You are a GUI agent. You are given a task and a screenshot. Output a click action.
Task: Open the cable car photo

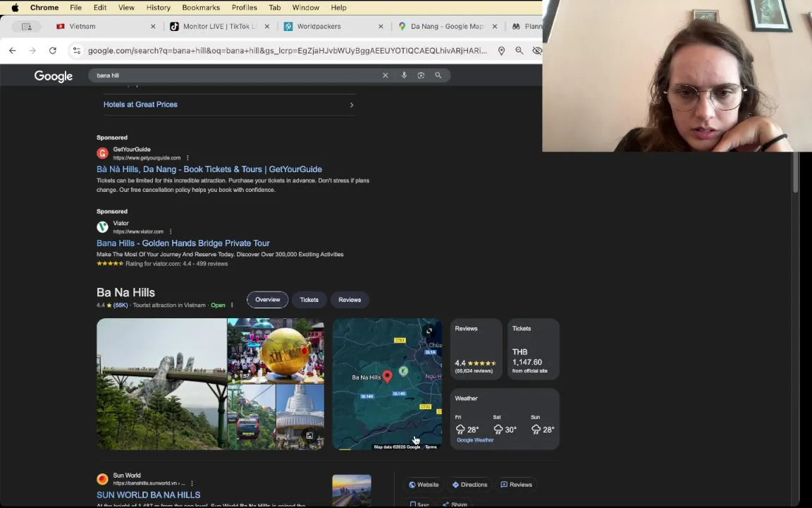click(x=251, y=417)
